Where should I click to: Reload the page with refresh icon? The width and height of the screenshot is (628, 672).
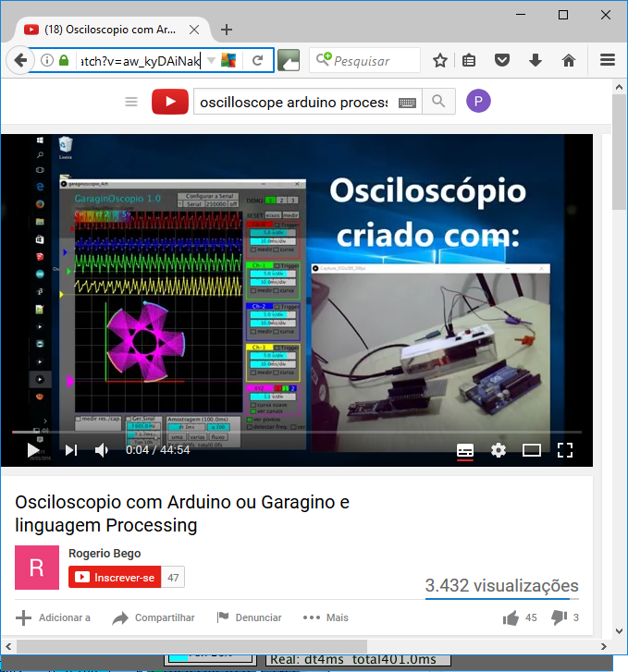coord(257,60)
